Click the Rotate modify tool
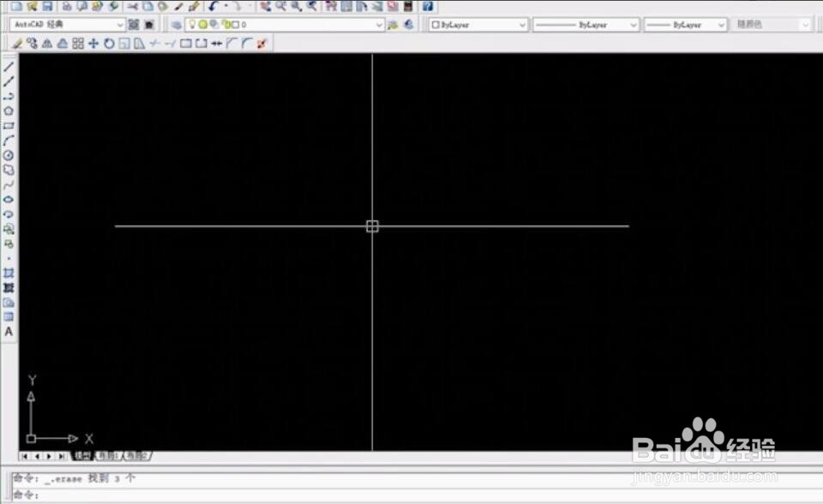The height and width of the screenshot is (504, 823). [109, 44]
